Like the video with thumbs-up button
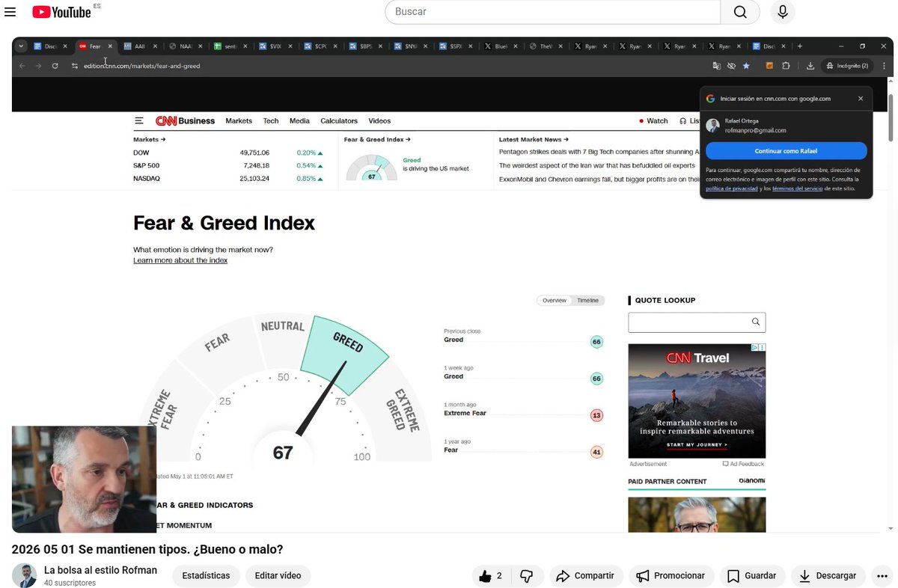 (490, 576)
